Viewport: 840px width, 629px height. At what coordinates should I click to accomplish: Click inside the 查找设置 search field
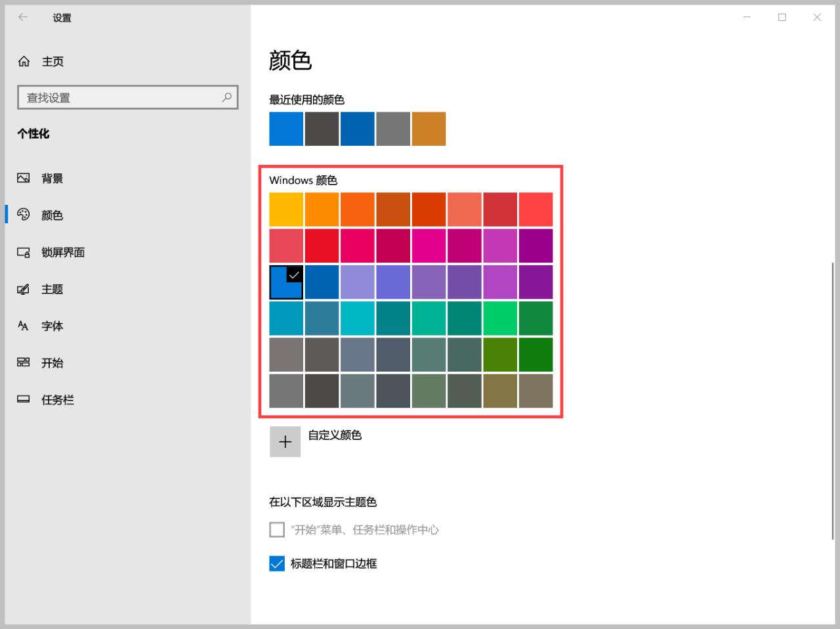tap(118, 97)
